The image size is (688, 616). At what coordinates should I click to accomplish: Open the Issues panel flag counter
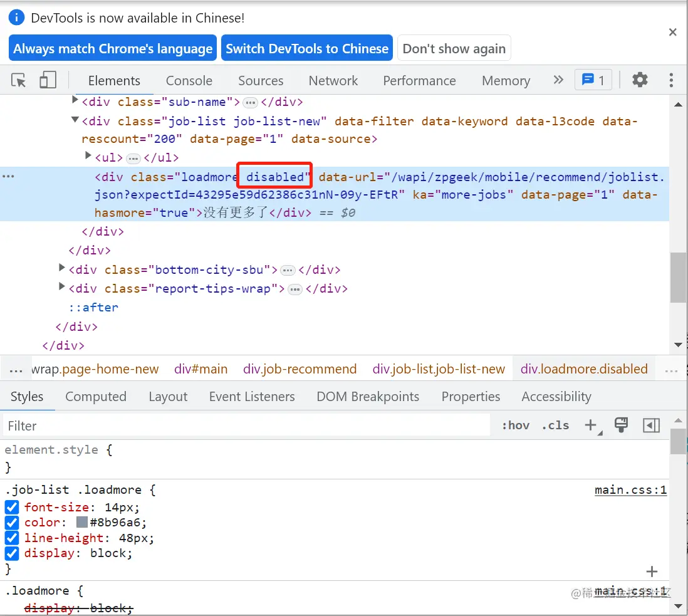[x=593, y=80]
